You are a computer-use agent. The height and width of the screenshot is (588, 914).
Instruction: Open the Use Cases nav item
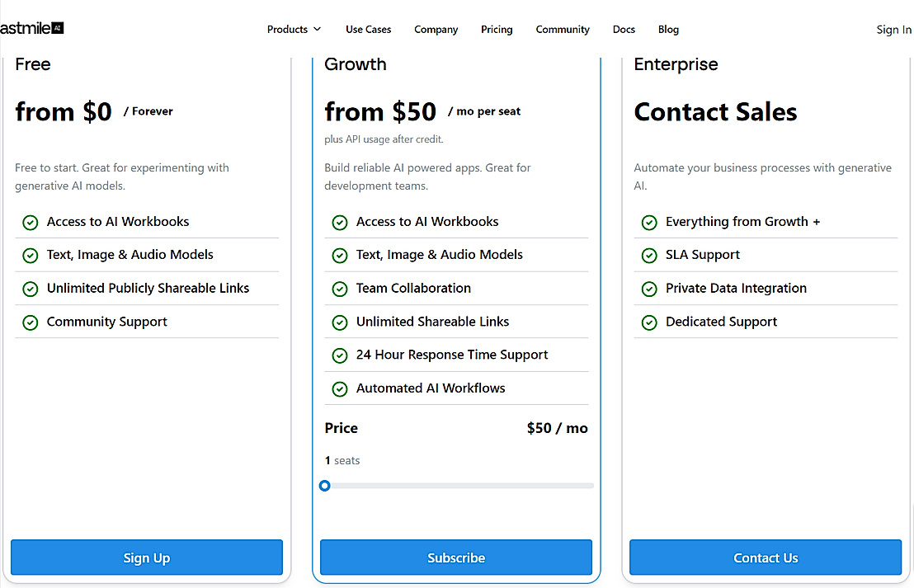(368, 30)
